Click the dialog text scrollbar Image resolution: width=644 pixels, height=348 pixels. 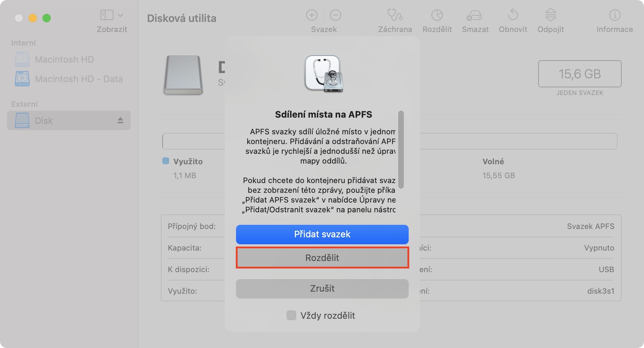pyautogui.click(x=401, y=150)
